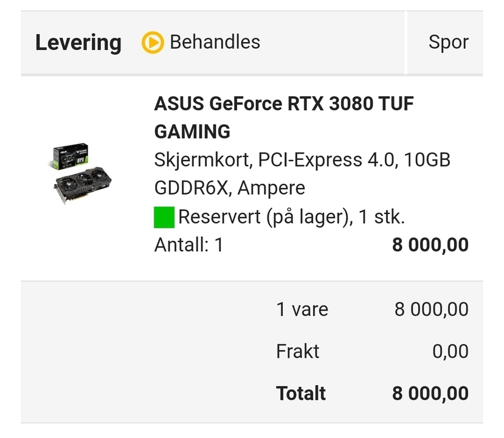Image resolution: width=504 pixels, height=438 pixels.
Task: Click the Totalt label
Action: pyautogui.click(x=301, y=393)
